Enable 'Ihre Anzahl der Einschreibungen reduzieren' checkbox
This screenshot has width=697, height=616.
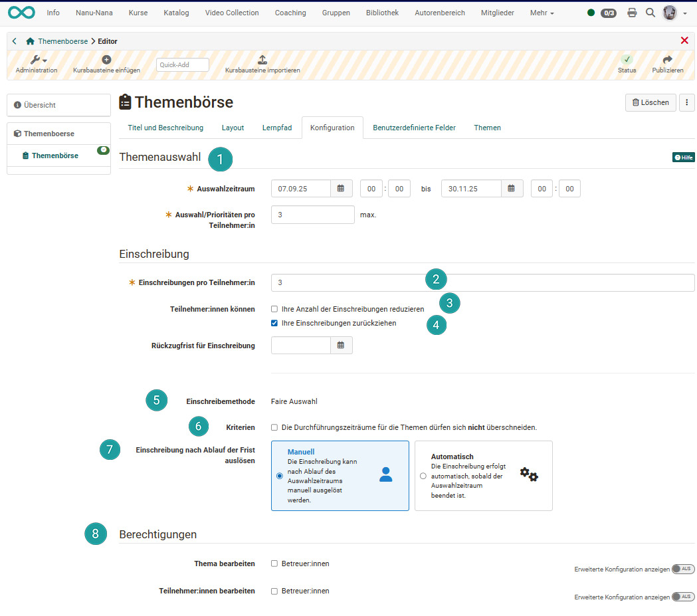pos(274,309)
